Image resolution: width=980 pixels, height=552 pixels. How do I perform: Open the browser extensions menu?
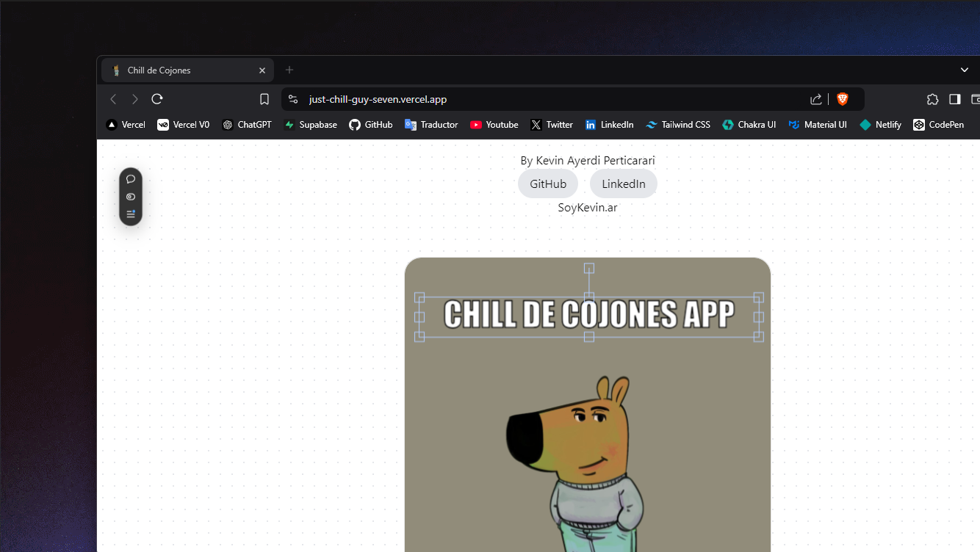coord(932,98)
